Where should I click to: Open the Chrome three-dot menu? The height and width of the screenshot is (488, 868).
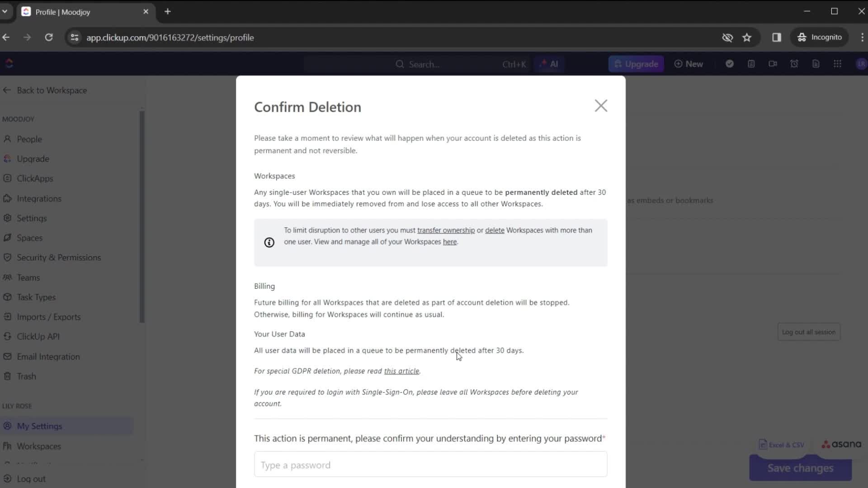click(x=862, y=38)
